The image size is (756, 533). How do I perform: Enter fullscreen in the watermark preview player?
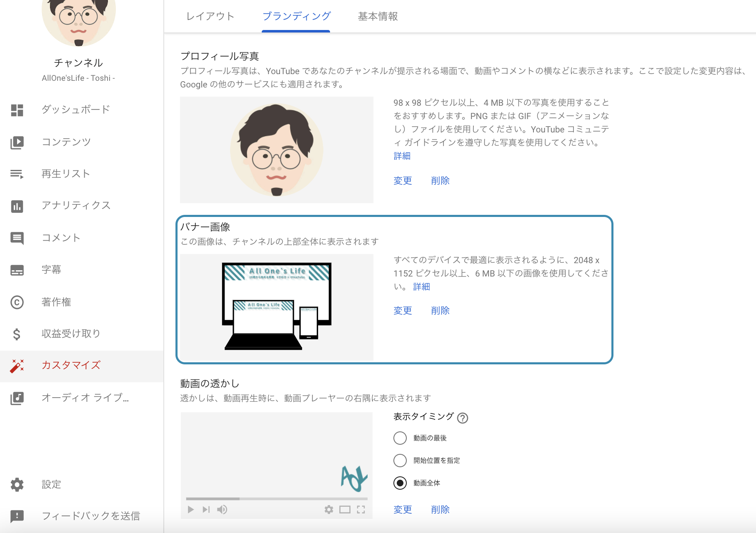tap(361, 509)
